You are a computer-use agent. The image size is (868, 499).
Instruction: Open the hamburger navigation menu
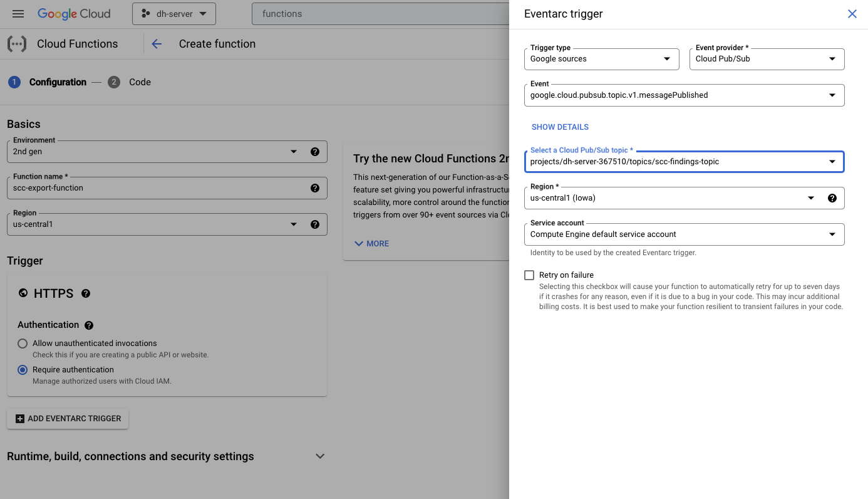click(18, 14)
